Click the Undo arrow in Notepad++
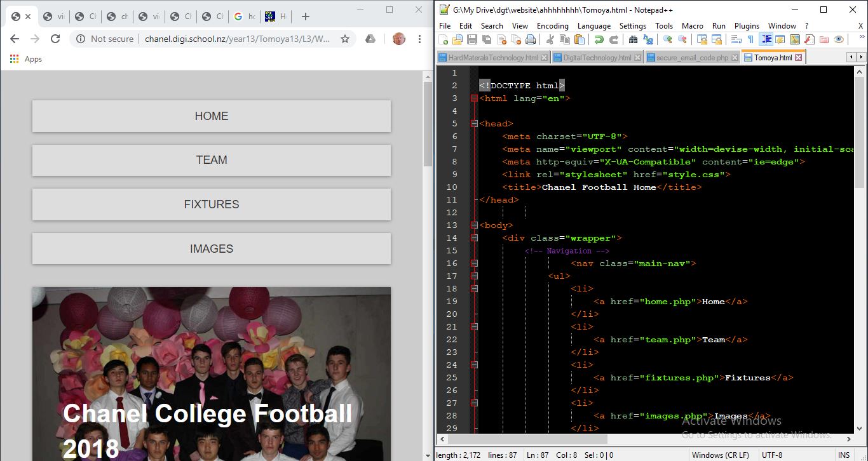This screenshot has width=868, height=461. 599,39
